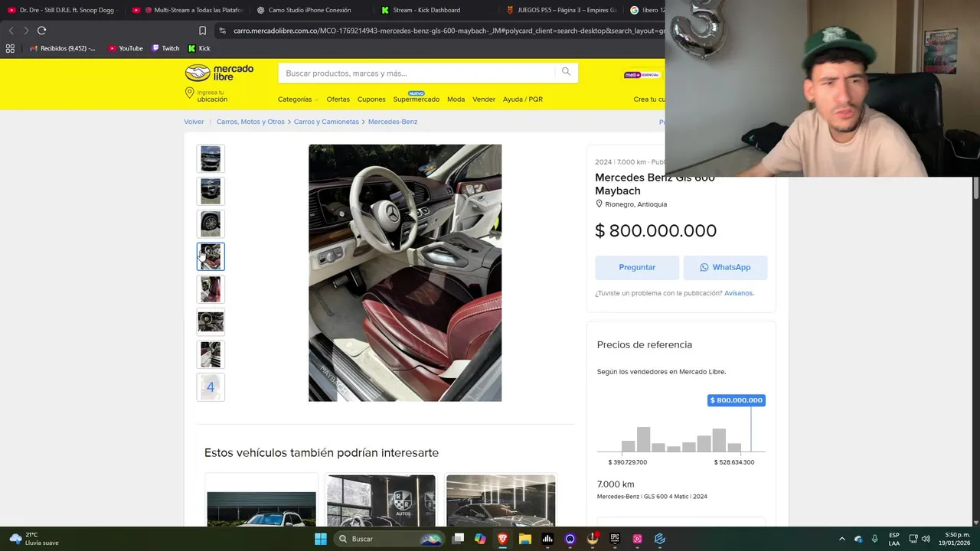Open the Mercedes-Benz breadcrumb link
Image resolution: width=980 pixels, height=551 pixels.
coord(393,122)
